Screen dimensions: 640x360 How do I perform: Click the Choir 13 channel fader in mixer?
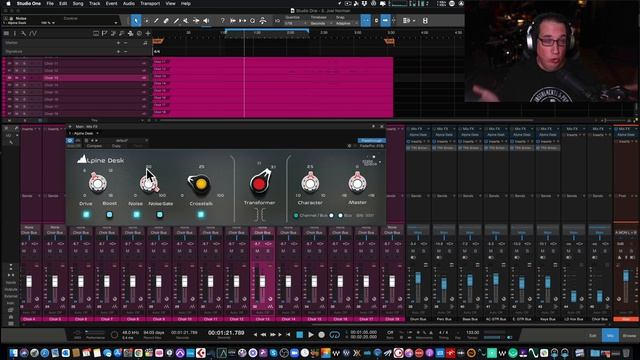click(x=262, y=281)
